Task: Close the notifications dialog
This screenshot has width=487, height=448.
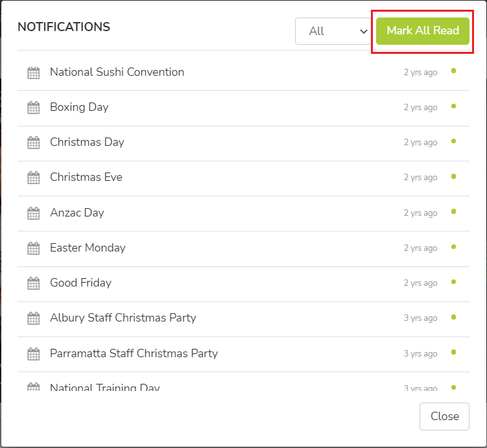Action: pos(444,416)
